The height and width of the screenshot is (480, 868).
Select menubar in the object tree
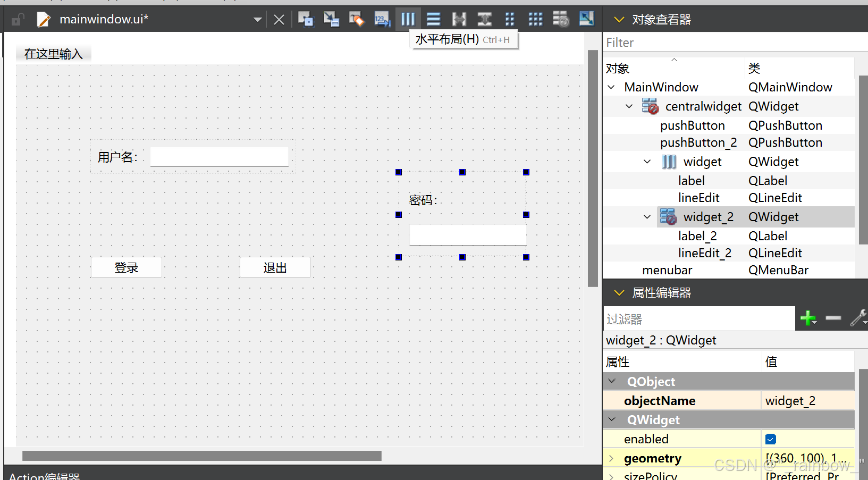667,270
